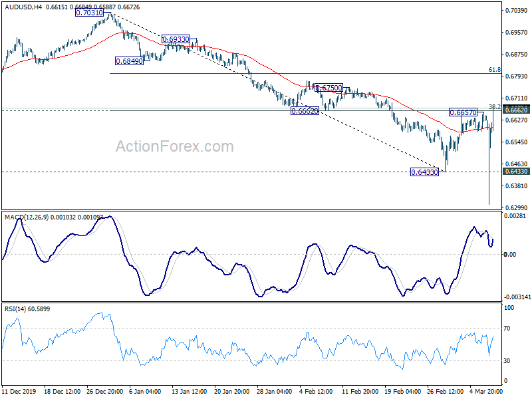This screenshot has height=399, width=532.
Task: Click the 6 Jan 04:00 date label
Action: pos(145,391)
